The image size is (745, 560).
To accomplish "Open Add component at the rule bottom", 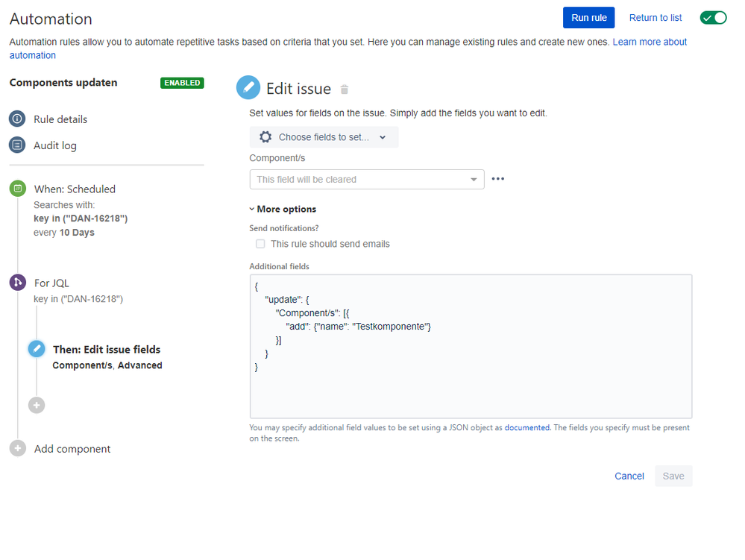I will (x=72, y=449).
